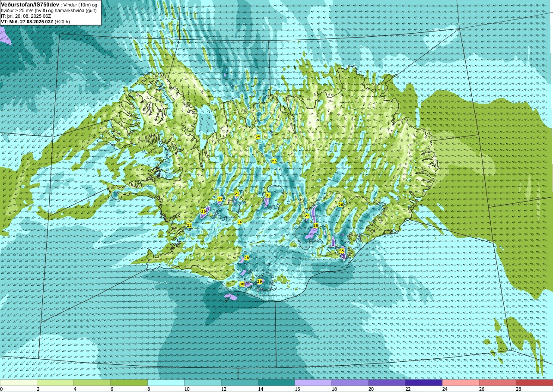Image resolution: width=553 pixels, height=392 pixels.
Task: Click the color scale tick label 22
Action: (407, 389)
